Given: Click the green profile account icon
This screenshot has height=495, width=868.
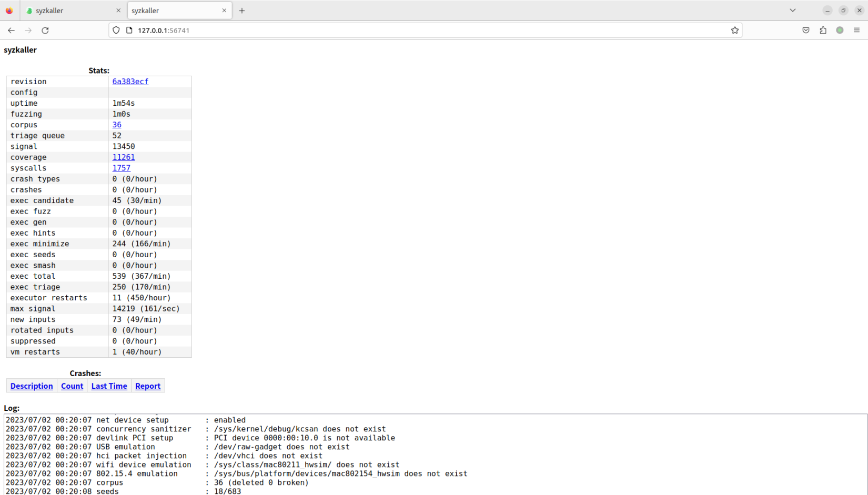Looking at the screenshot, I should 840,31.
